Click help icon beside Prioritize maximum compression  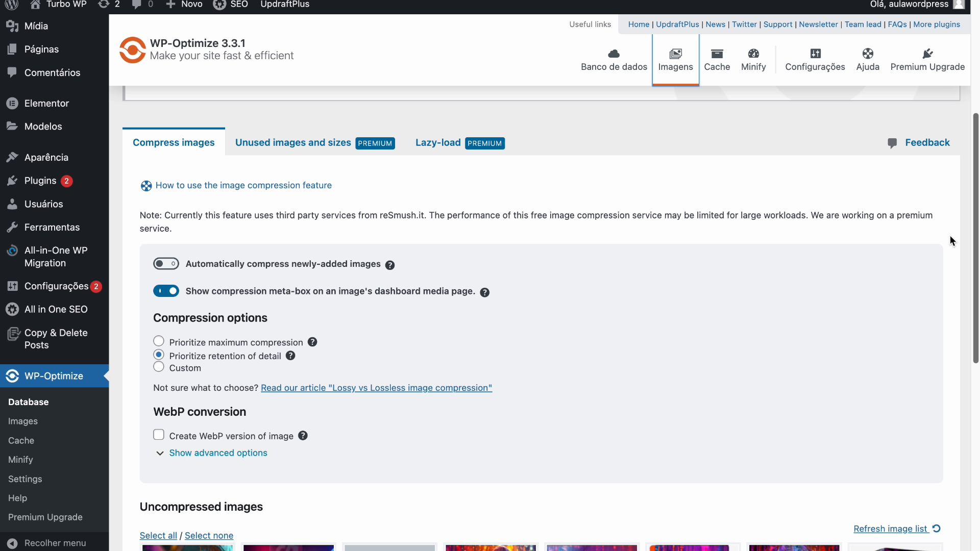point(312,342)
